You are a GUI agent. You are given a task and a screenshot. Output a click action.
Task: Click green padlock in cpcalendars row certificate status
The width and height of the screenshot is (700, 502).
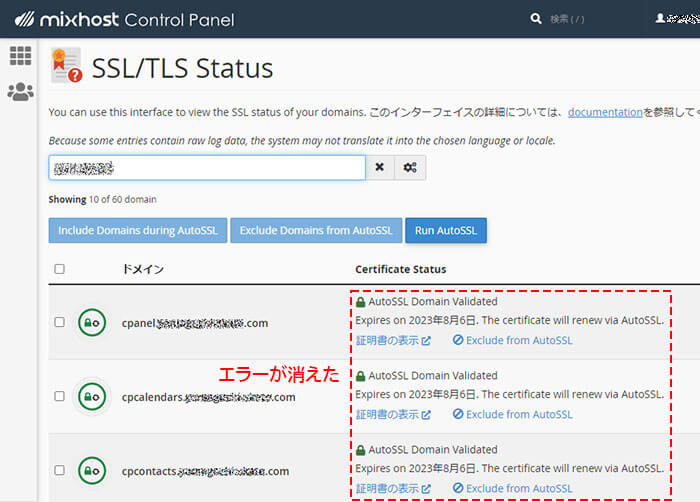(x=361, y=376)
